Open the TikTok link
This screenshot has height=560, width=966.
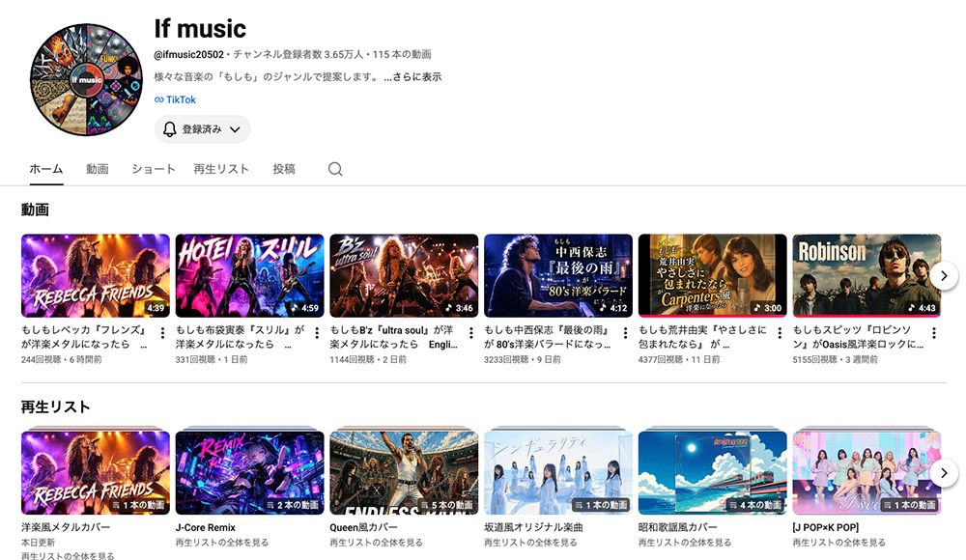[x=181, y=99]
